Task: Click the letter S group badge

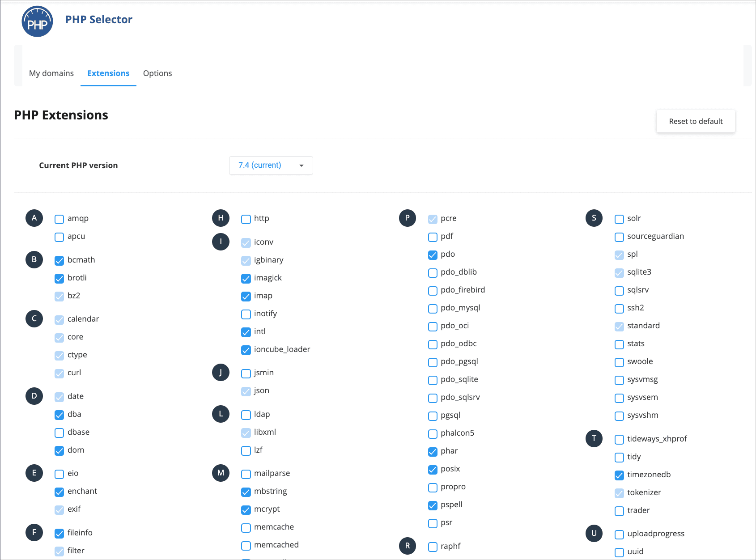Action: tap(594, 218)
